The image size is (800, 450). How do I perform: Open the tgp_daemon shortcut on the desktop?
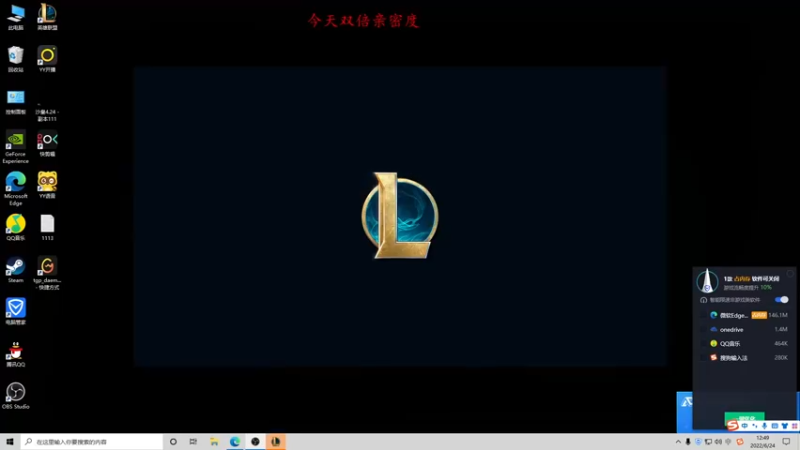47,273
